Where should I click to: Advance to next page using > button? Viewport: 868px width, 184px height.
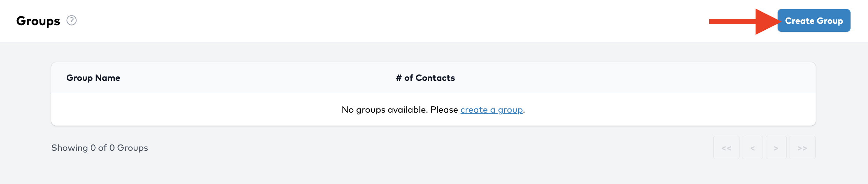tap(776, 148)
